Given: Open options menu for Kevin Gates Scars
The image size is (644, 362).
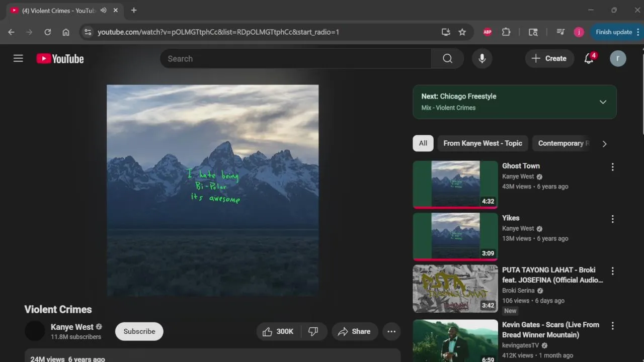Looking at the screenshot, I should point(612,326).
